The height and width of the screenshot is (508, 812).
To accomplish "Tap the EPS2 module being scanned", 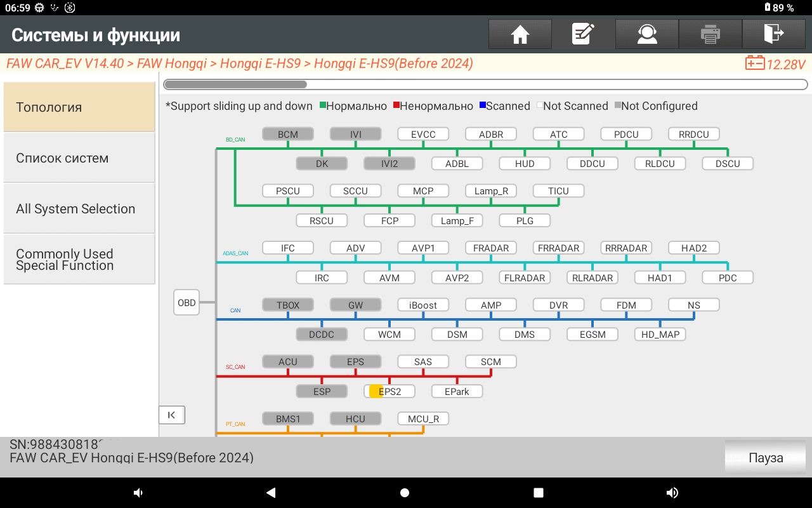I will [x=390, y=391].
